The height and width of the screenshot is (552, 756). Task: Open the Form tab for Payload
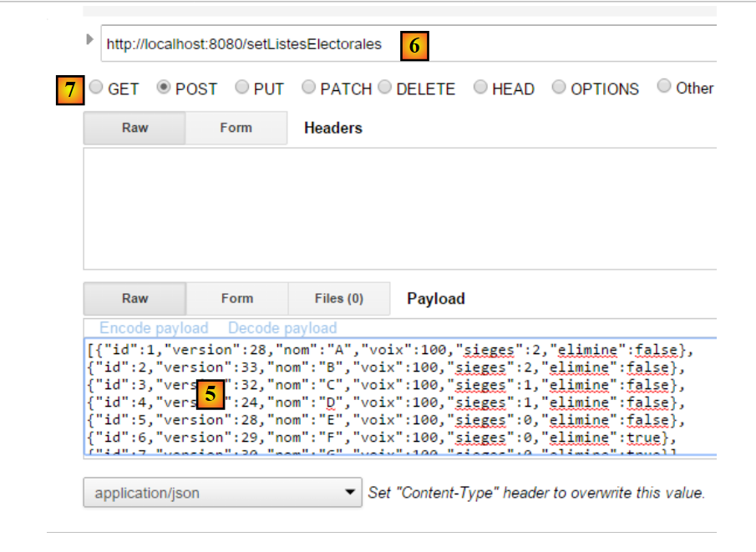pos(236,298)
